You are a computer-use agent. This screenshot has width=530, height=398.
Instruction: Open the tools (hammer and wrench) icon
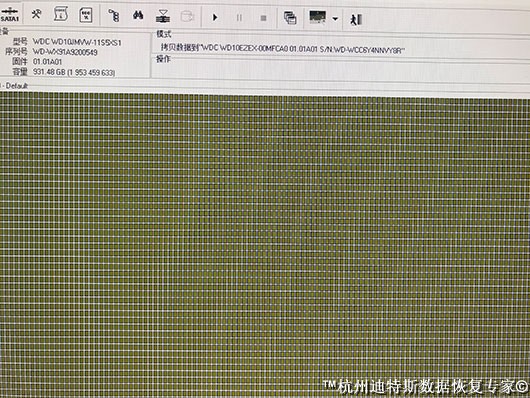click(36, 14)
